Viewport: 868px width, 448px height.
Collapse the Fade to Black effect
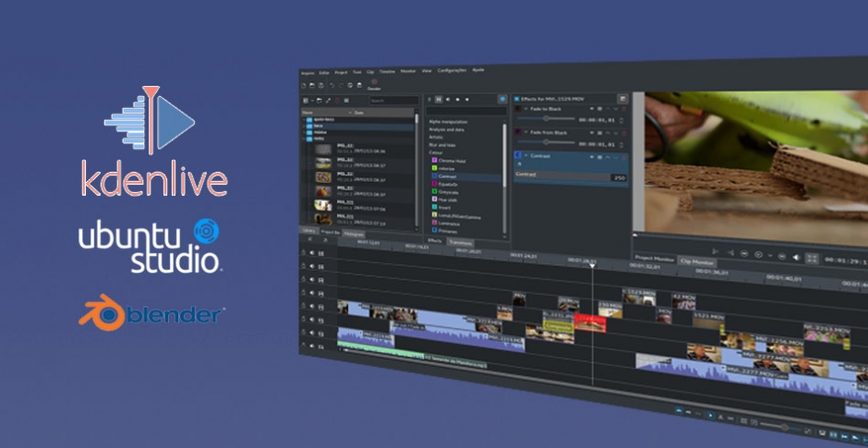click(524, 109)
